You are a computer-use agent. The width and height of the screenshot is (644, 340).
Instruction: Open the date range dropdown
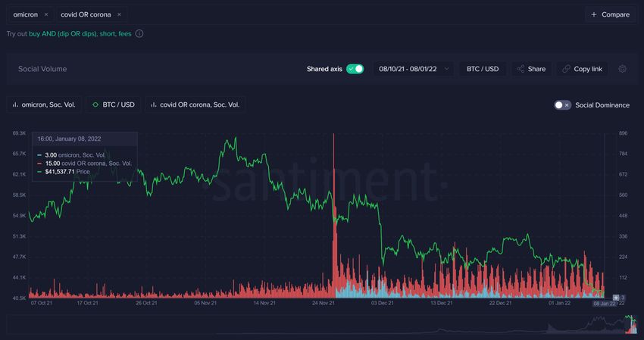tap(413, 69)
